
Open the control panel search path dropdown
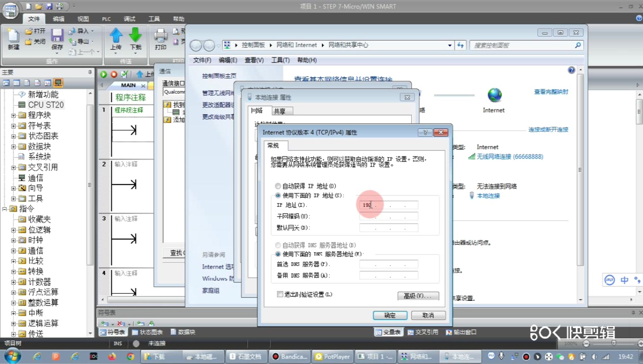(449, 45)
